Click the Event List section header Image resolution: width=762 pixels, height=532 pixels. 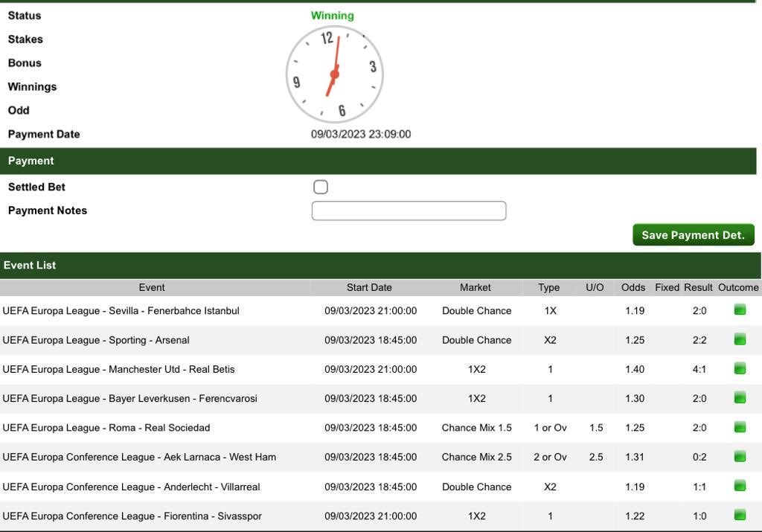tap(381, 266)
